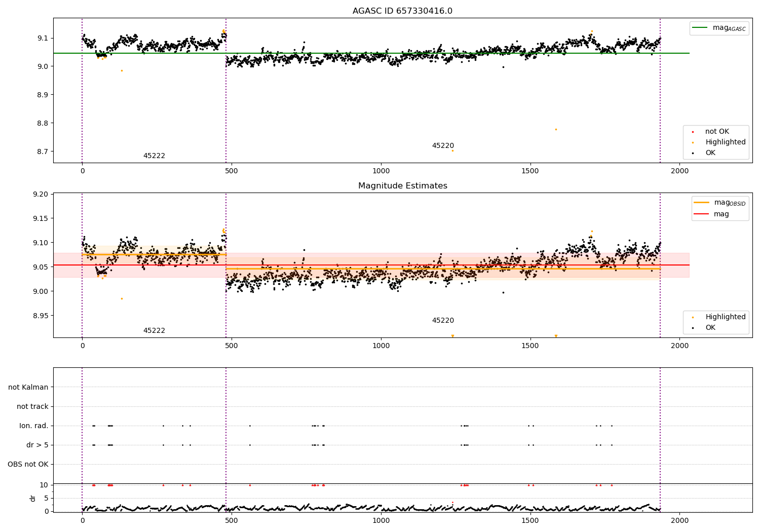Click the 'not Kalman' row label
The image size is (760, 532).
pos(28,388)
